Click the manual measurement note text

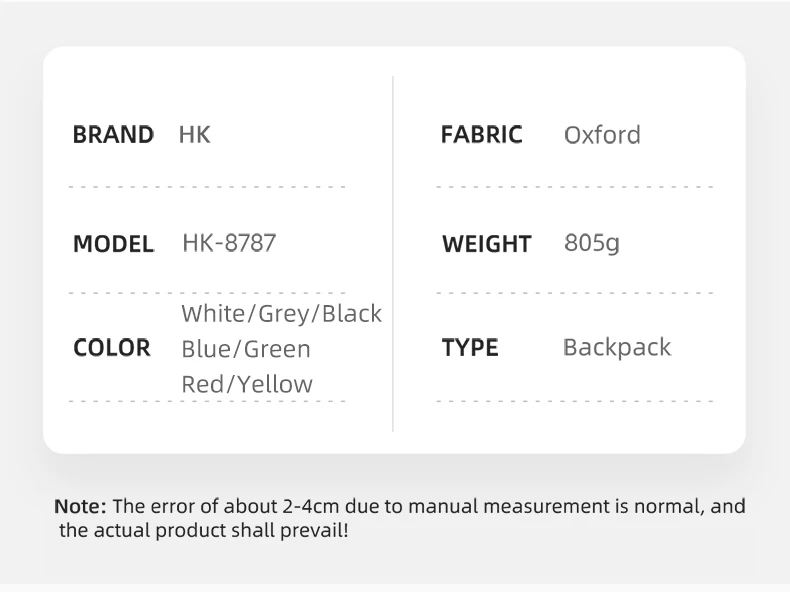(430, 507)
